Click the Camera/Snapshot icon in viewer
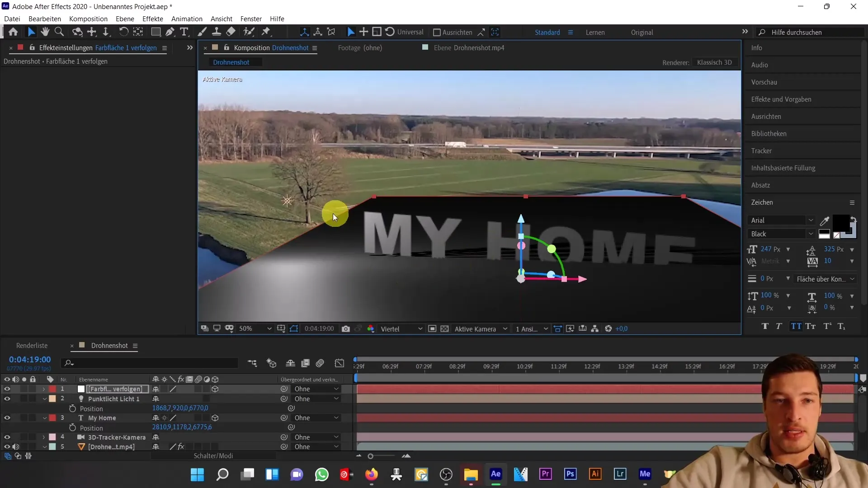 click(347, 329)
